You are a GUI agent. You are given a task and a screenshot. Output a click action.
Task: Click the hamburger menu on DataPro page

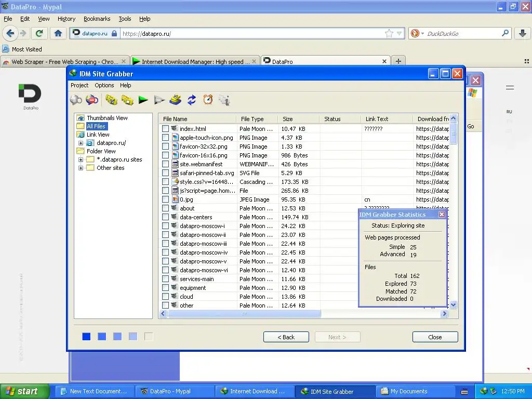[510, 87]
